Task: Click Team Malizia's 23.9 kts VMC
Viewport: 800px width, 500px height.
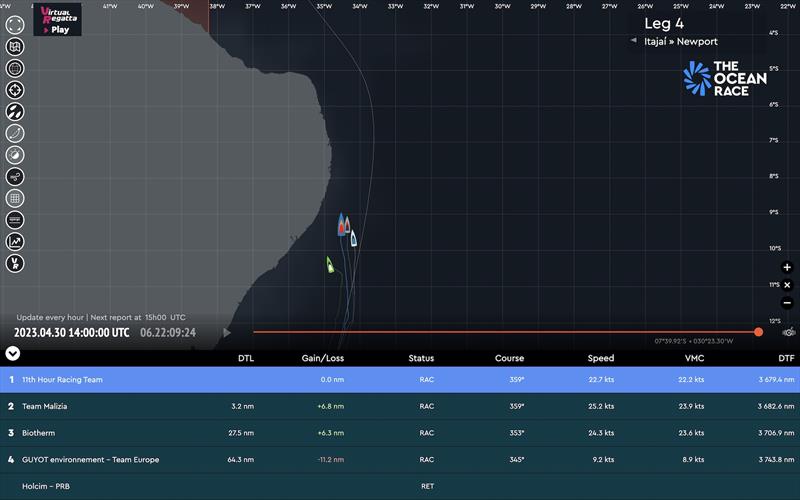Action: click(691, 407)
